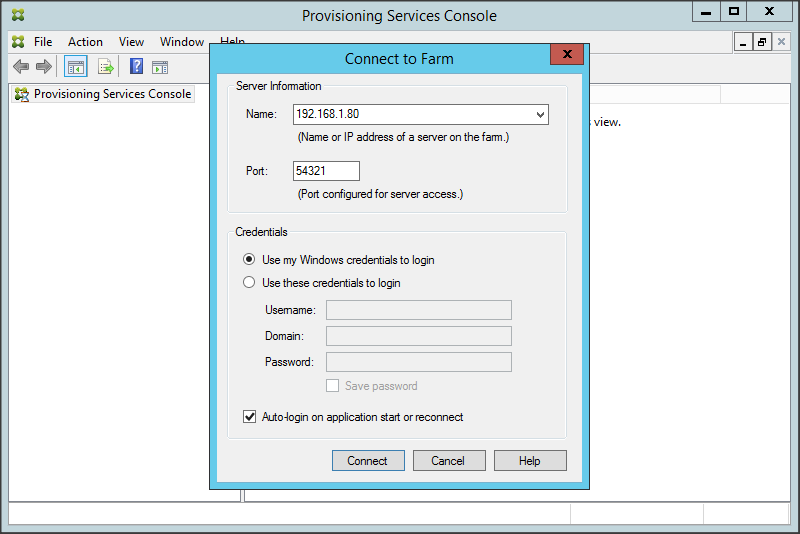Click the MMC document icon beside File
The image size is (800, 534).
(18, 42)
